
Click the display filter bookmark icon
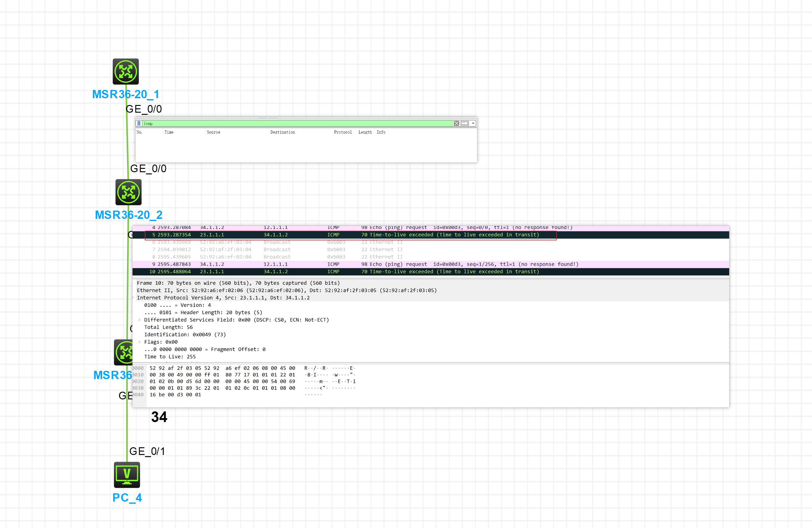(139, 123)
